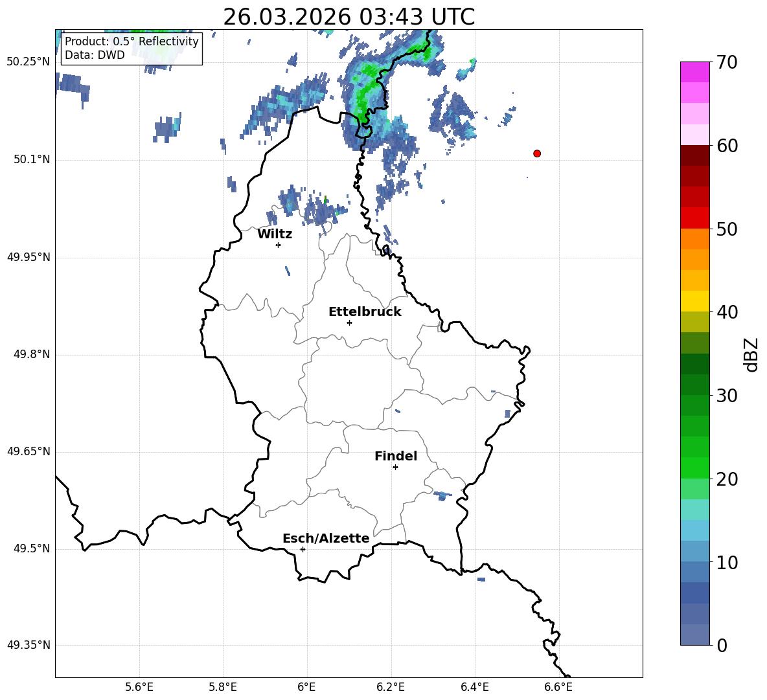Click the 49.8°N latitude label
The width and height of the screenshot is (767, 700).
[x=32, y=354]
